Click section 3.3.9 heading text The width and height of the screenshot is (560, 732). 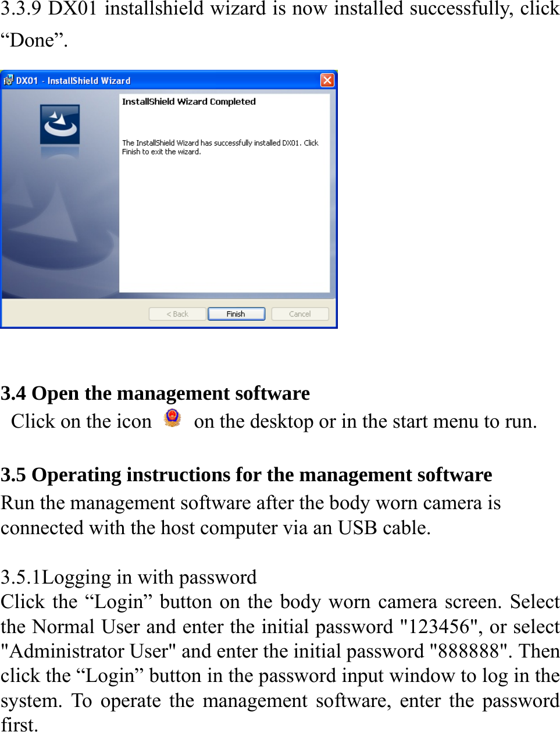click(x=279, y=9)
